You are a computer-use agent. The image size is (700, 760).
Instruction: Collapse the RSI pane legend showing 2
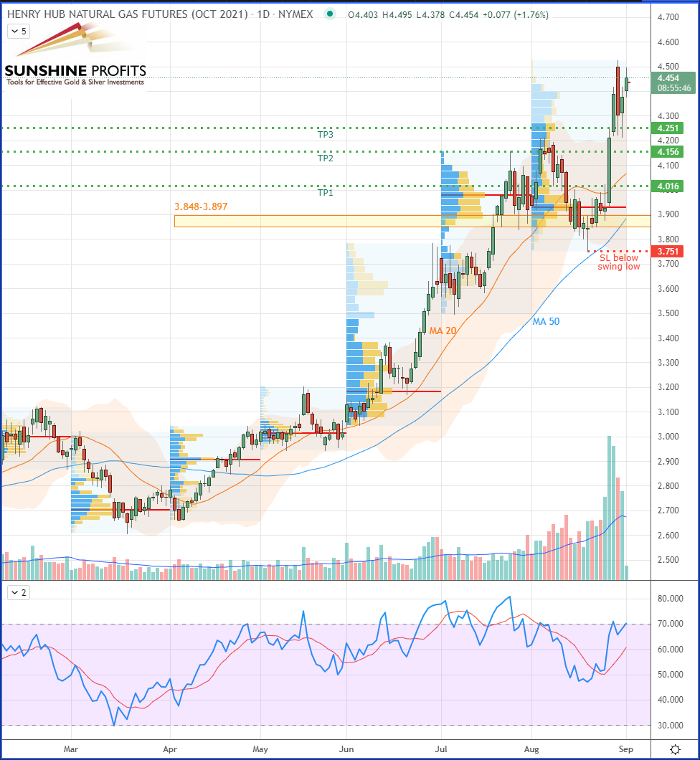coord(19,592)
